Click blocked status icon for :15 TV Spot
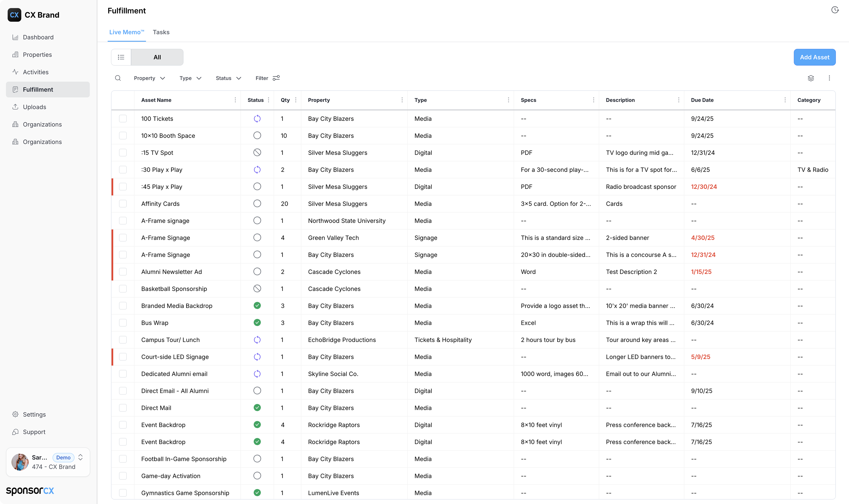The width and height of the screenshot is (849, 504). coord(257,152)
